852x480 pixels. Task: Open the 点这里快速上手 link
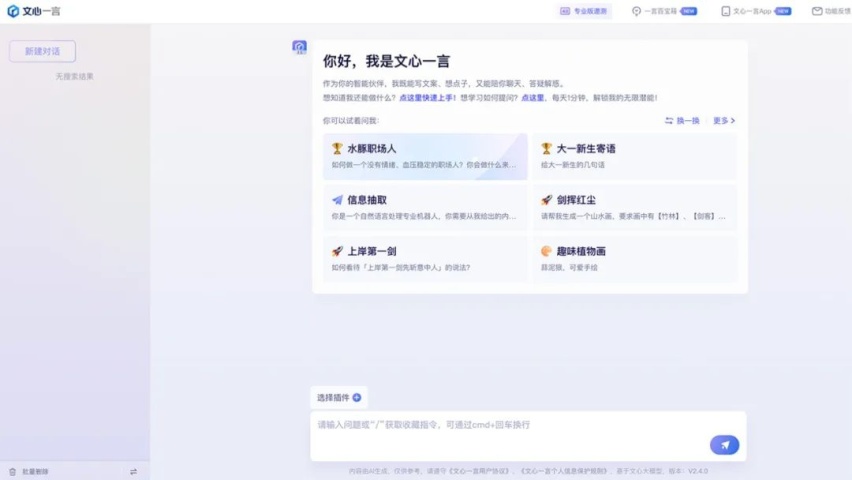point(425,98)
